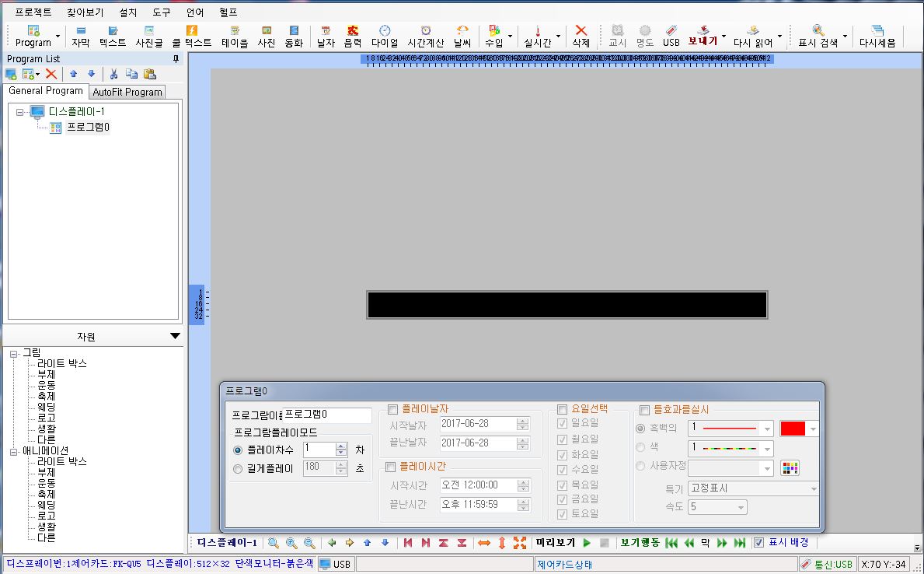Click red delete icon in Program List

51,74
